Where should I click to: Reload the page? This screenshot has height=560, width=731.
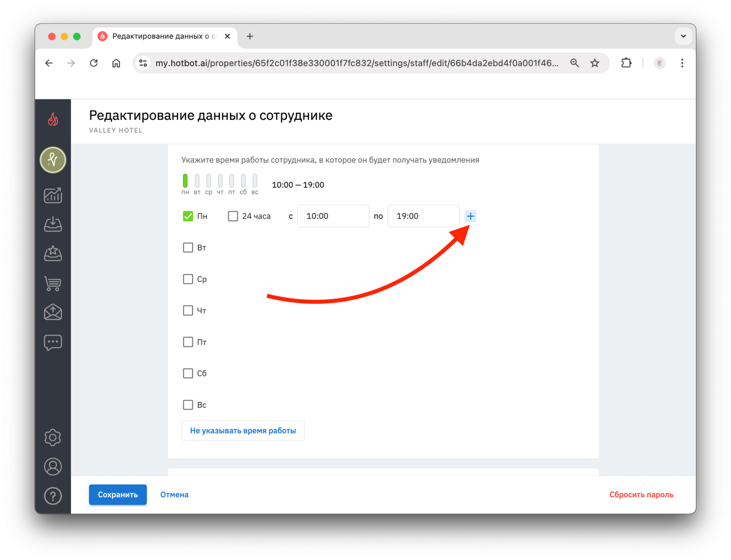coord(94,63)
